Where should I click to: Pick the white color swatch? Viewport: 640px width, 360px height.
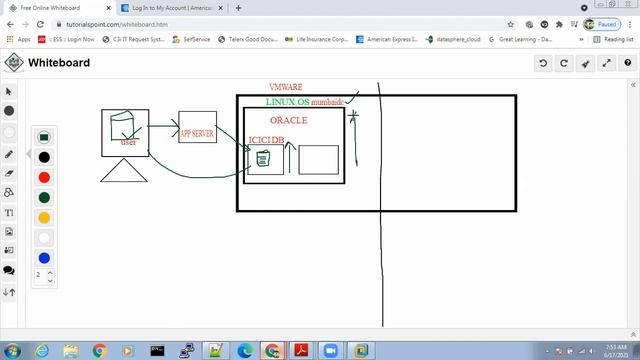click(x=44, y=238)
